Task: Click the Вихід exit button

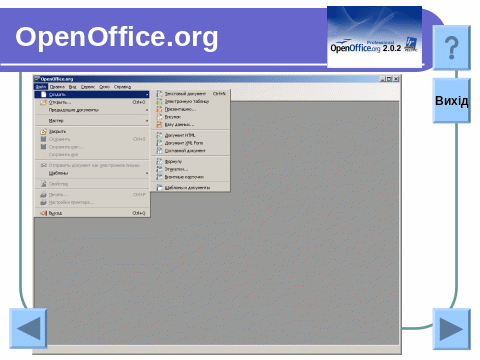Action: 452,100
